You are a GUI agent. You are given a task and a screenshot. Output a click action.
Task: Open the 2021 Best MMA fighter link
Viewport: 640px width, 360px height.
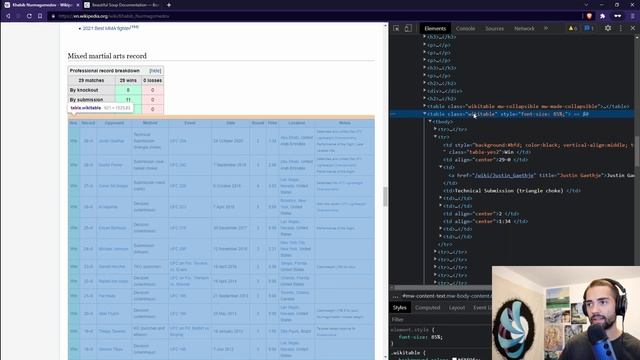pyautogui.click(x=106, y=28)
